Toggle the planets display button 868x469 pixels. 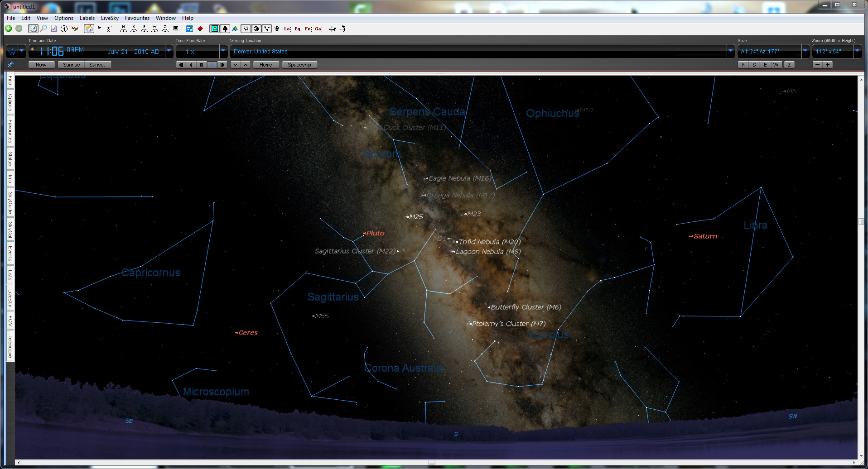tap(256, 29)
